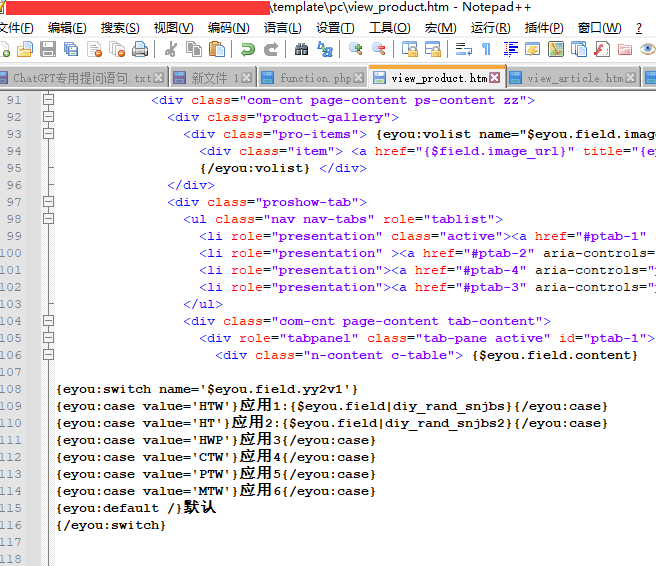
Task: Open the Function List icon
Action: (x=602, y=49)
